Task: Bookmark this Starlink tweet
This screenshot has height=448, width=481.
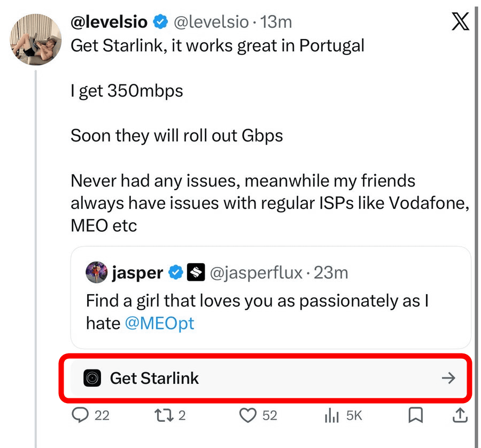Action: 416,415
